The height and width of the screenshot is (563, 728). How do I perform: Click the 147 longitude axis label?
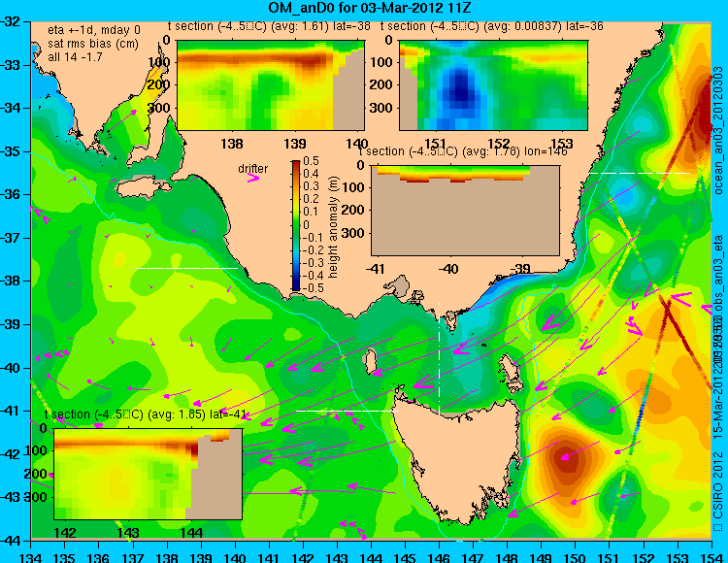[x=473, y=557]
